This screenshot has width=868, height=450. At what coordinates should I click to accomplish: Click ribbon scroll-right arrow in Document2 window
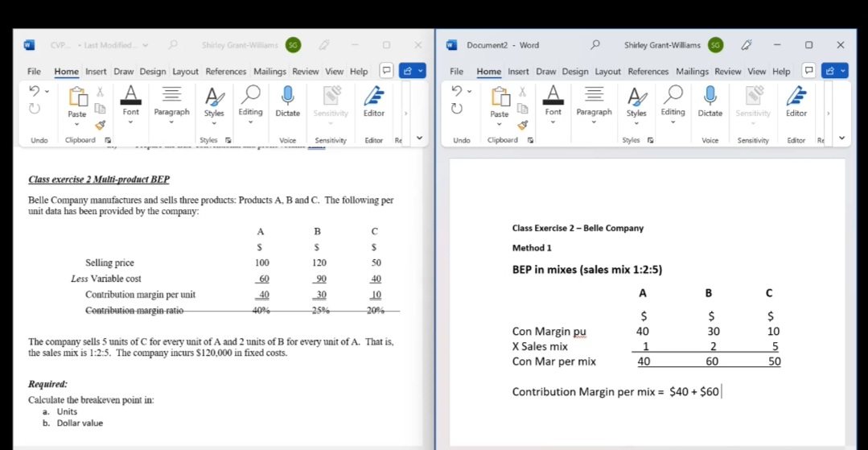(x=828, y=113)
